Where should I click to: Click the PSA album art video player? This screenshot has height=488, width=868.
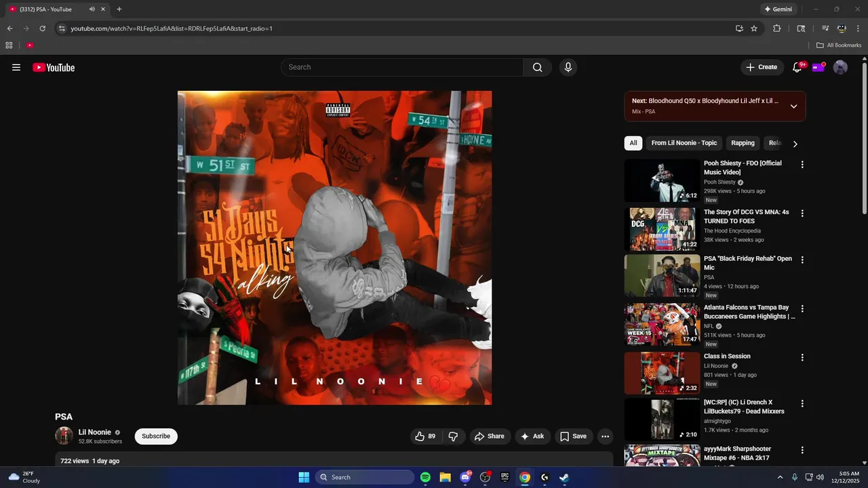point(334,248)
